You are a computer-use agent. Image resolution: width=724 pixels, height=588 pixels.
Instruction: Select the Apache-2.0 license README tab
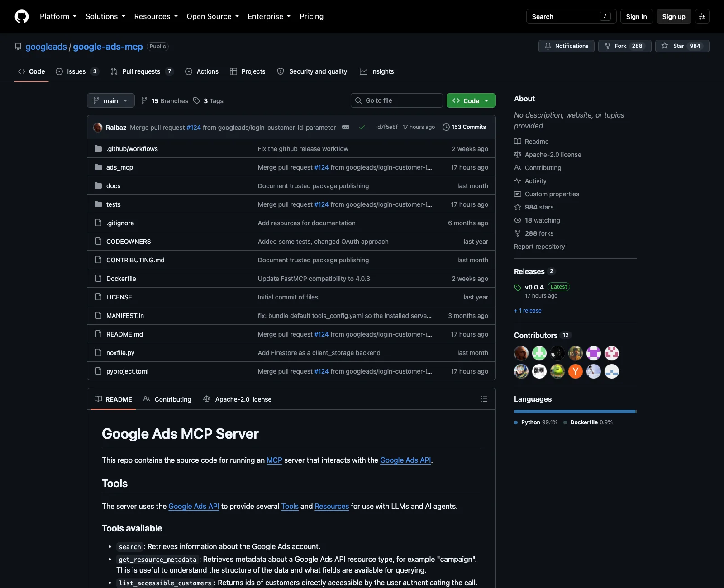238,399
